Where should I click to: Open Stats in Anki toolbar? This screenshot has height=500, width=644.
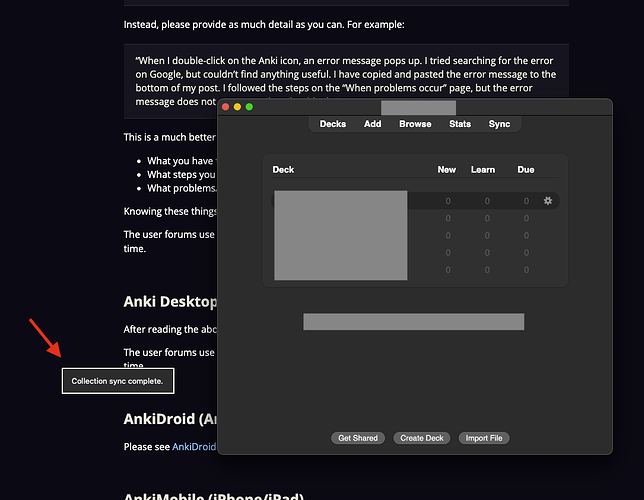tap(460, 124)
